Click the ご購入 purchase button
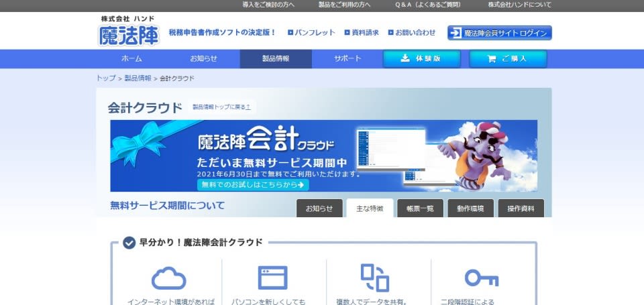644x305 pixels. click(508, 59)
